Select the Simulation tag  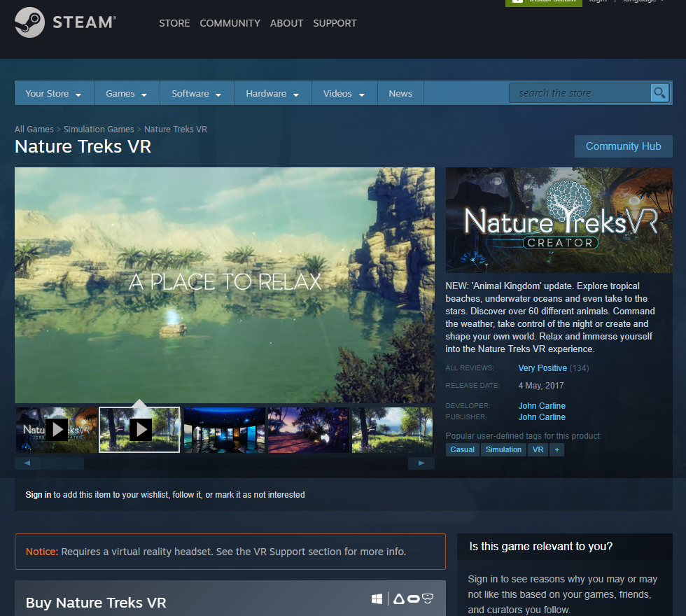pos(503,449)
